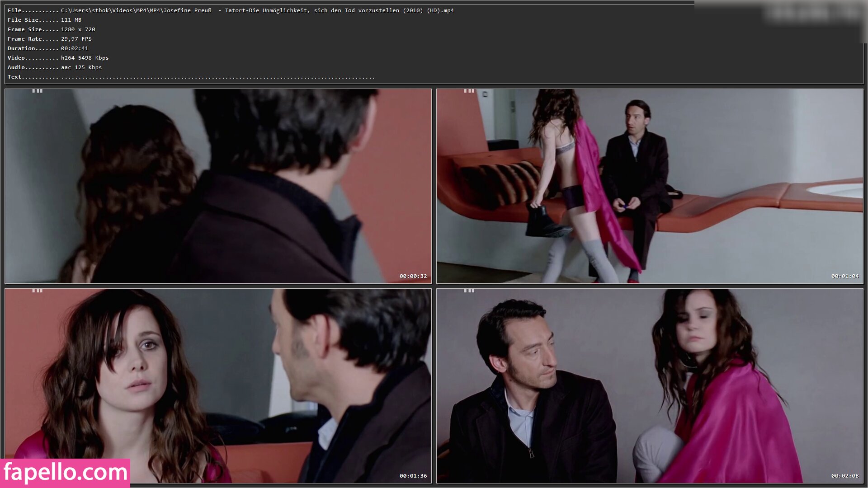This screenshot has width=868, height=488.
Task: Click the fapello.com watermark link
Action: (x=65, y=473)
